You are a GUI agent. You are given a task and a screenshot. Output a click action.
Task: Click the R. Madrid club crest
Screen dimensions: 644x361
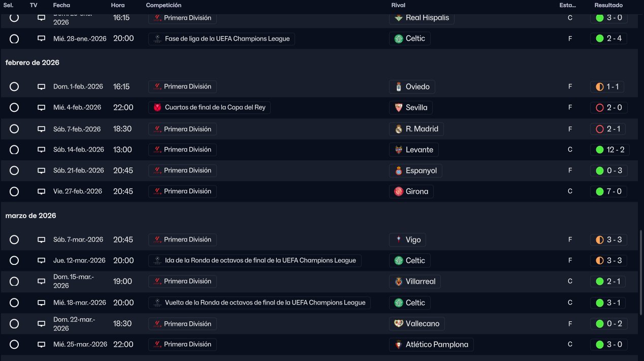point(399,129)
